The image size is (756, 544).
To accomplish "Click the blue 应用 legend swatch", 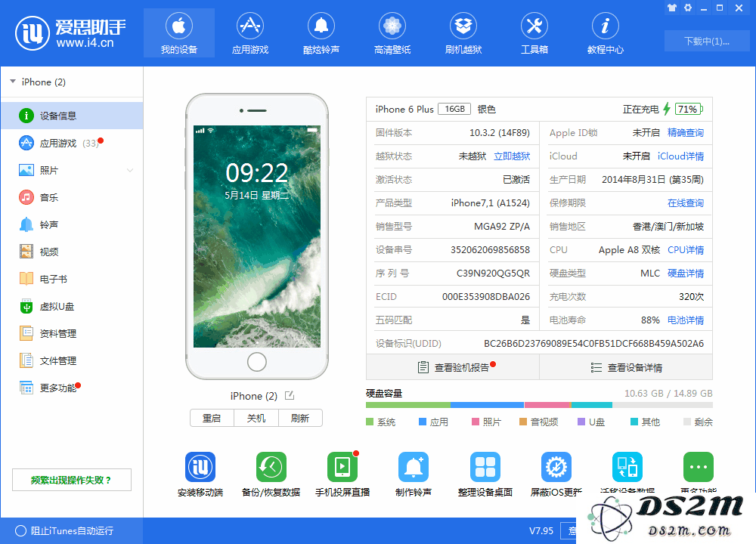I will (423, 422).
